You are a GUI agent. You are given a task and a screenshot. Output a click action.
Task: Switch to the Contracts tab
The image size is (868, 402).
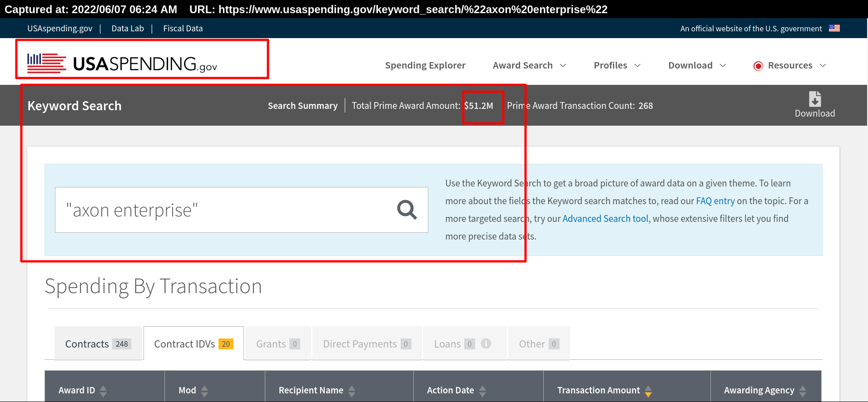(x=99, y=343)
